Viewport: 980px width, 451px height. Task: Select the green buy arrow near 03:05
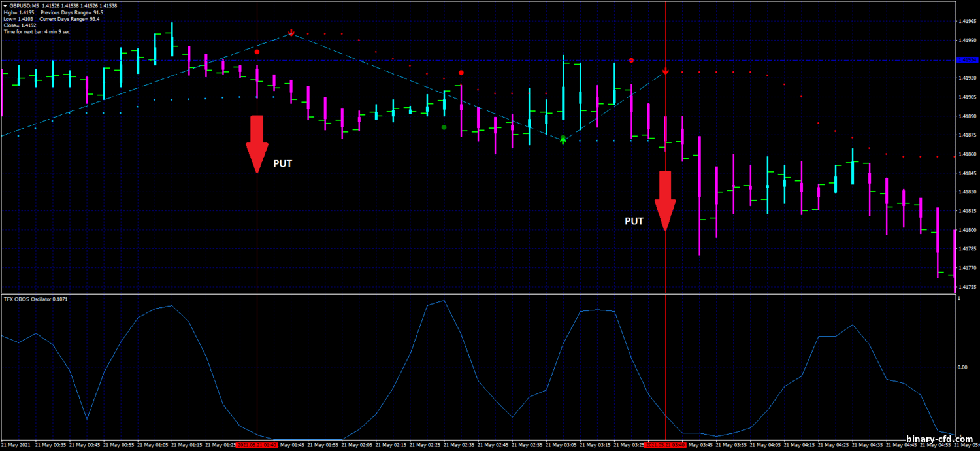pos(563,139)
